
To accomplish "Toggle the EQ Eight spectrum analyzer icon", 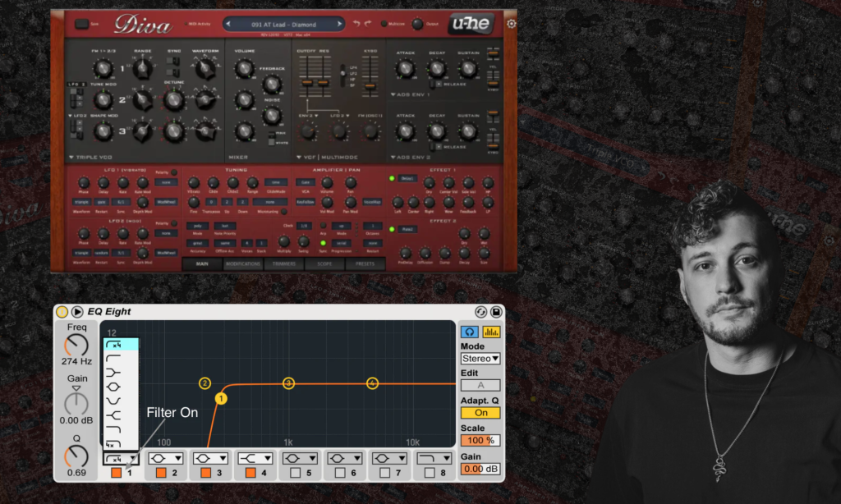I will [x=491, y=332].
